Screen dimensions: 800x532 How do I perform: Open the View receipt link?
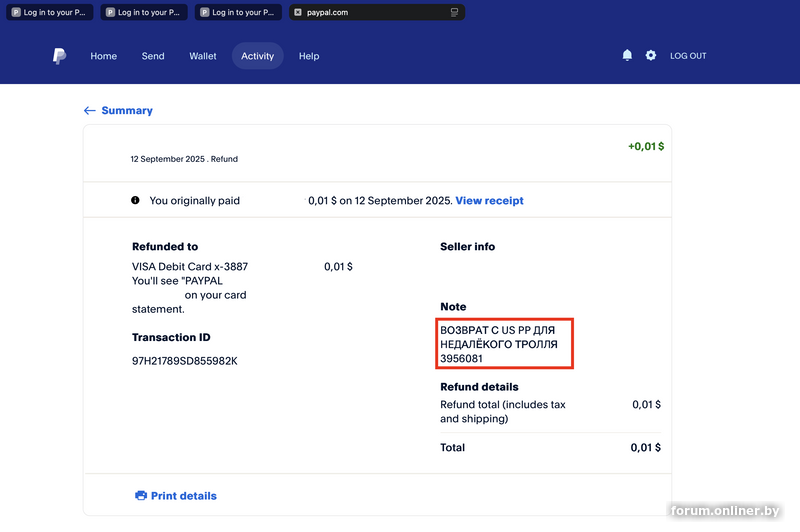click(x=489, y=201)
